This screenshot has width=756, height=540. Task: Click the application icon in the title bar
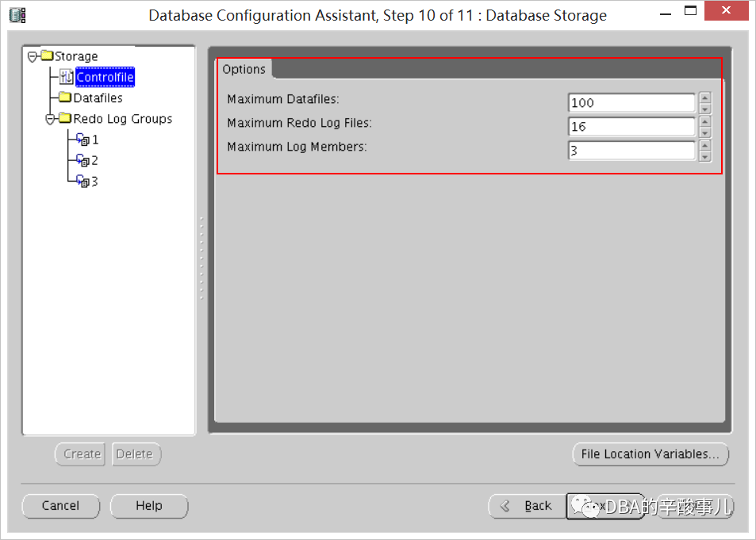(x=17, y=15)
